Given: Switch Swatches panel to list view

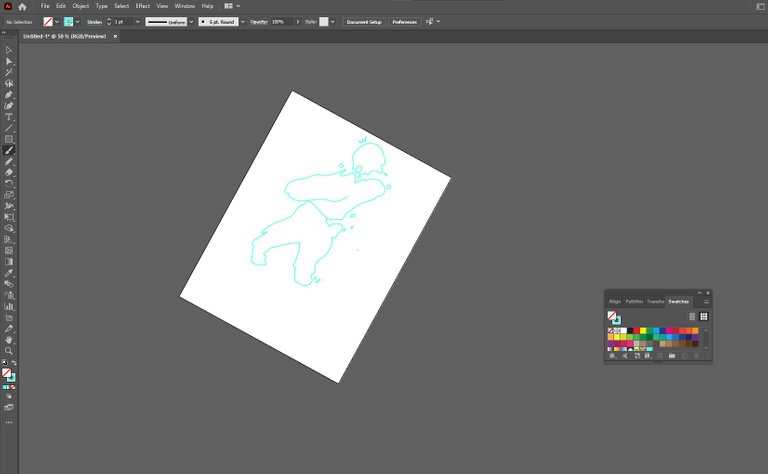Looking at the screenshot, I should pos(692,316).
